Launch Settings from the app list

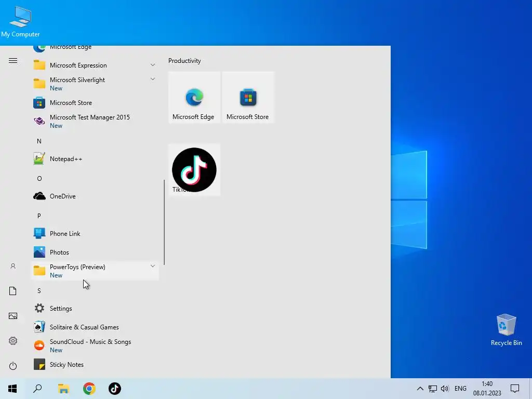coord(95,309)
